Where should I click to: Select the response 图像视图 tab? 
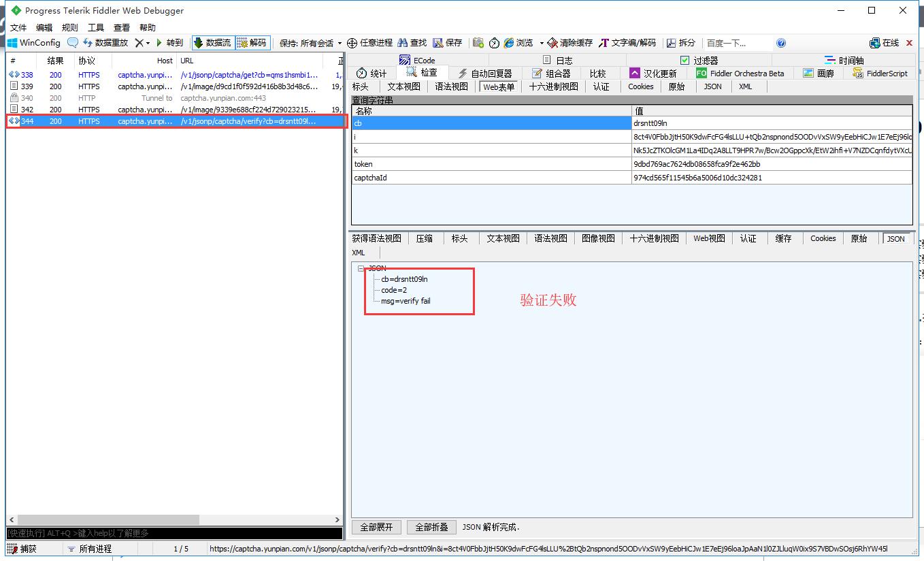pos(598,238)
